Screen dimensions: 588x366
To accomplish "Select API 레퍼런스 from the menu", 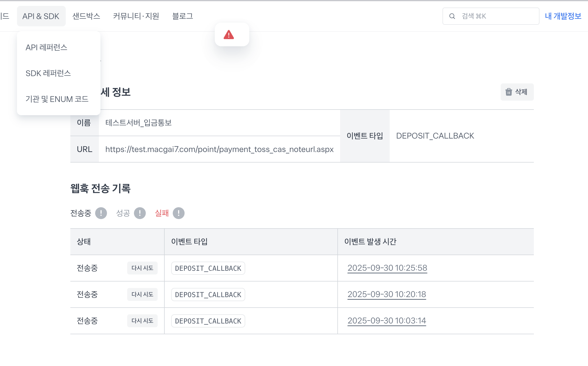I will pos(46,47).
